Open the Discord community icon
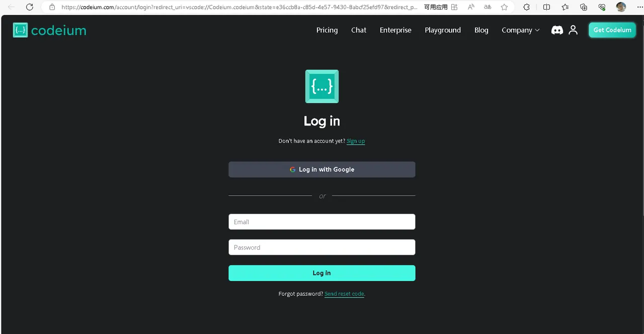Screen dimensions: 644x334 [557, 30]
